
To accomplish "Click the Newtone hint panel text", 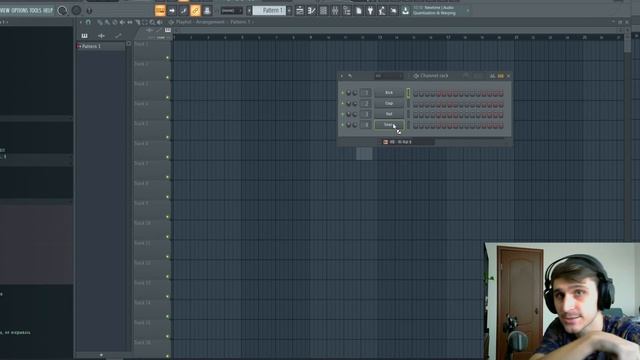I will [x=434, y=11].
